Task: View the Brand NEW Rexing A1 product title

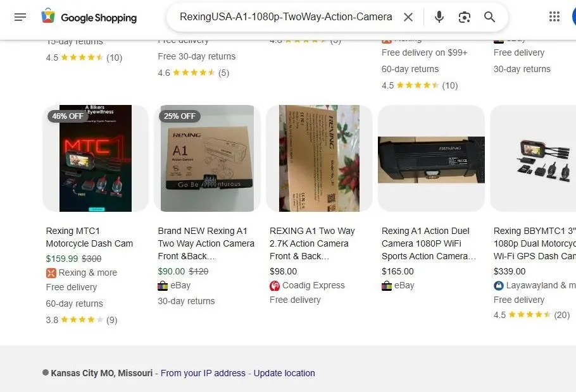Action: pos(206,243)
